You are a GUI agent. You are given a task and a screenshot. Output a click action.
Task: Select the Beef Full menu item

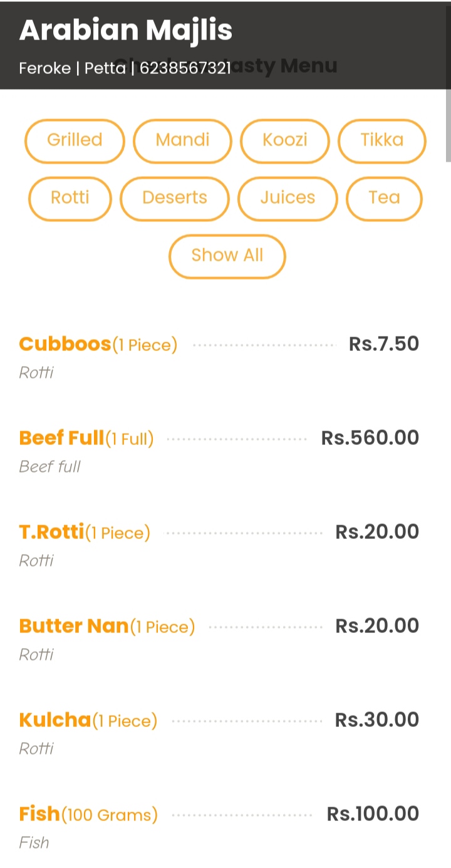pos(61,437)
